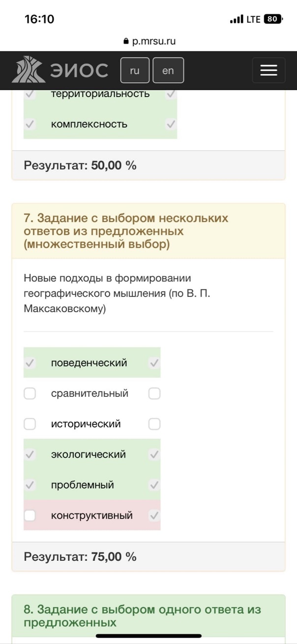
Task: Open the hamburger navigation menu
Action: [268, 70]
